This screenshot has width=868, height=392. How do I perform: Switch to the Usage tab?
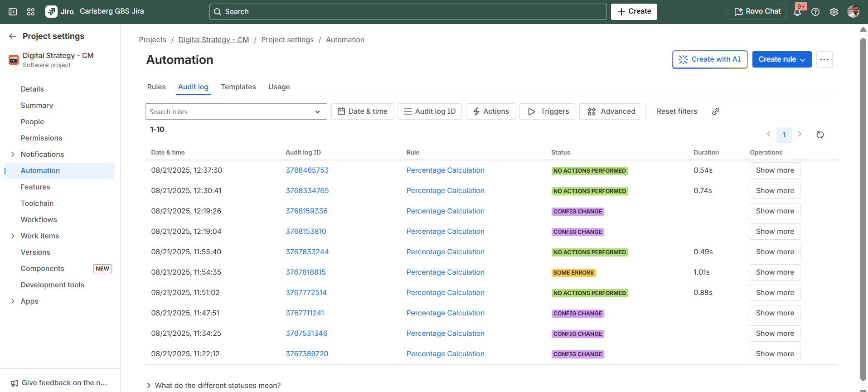tap(279, 87)
